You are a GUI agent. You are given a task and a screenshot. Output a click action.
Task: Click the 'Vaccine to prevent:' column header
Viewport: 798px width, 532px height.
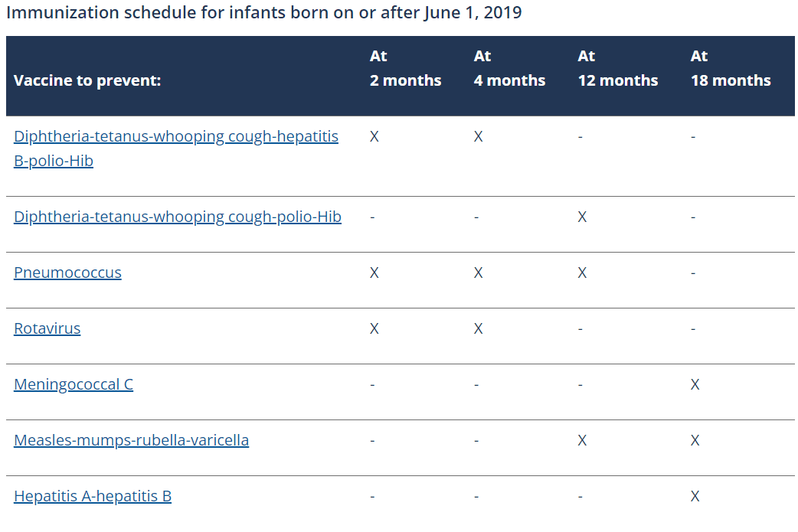(x=87, y=80)
